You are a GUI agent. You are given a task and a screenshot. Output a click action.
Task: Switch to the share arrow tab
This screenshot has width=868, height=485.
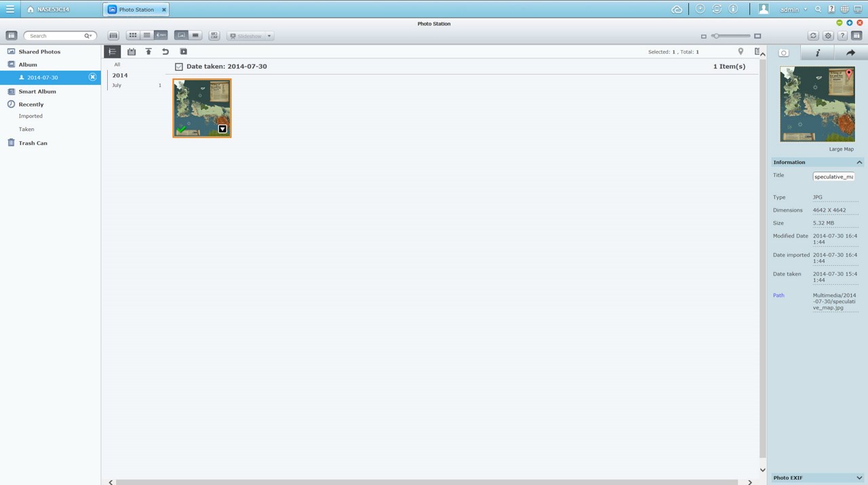pyautogui.click(x=850, y=52)
